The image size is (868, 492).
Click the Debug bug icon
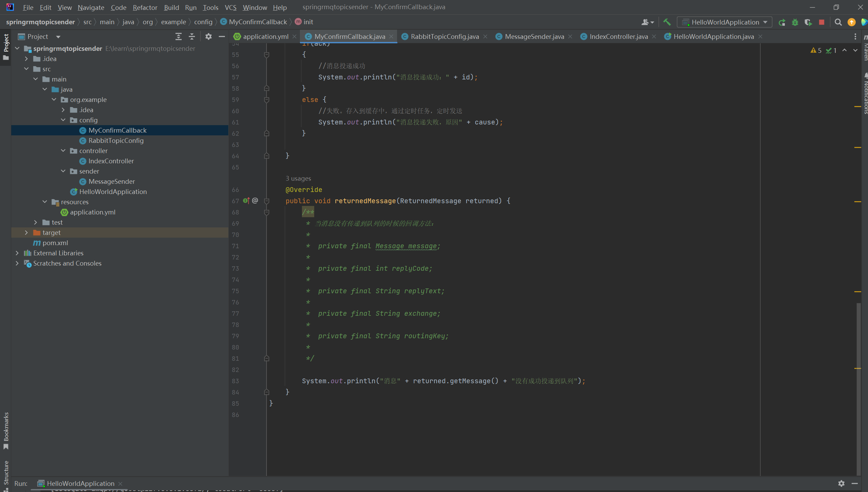795,22
